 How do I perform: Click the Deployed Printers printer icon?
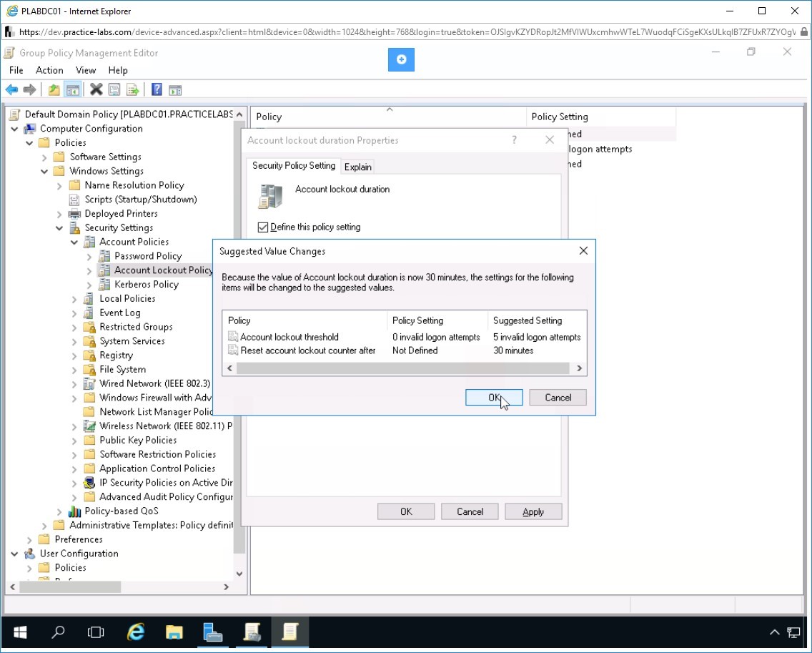tap(74, 214)
